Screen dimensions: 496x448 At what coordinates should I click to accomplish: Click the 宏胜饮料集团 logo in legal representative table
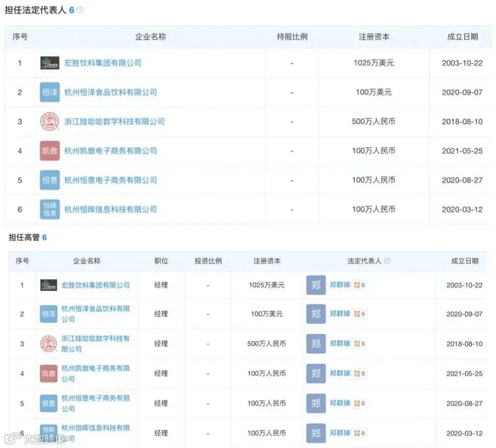(50, 63)
